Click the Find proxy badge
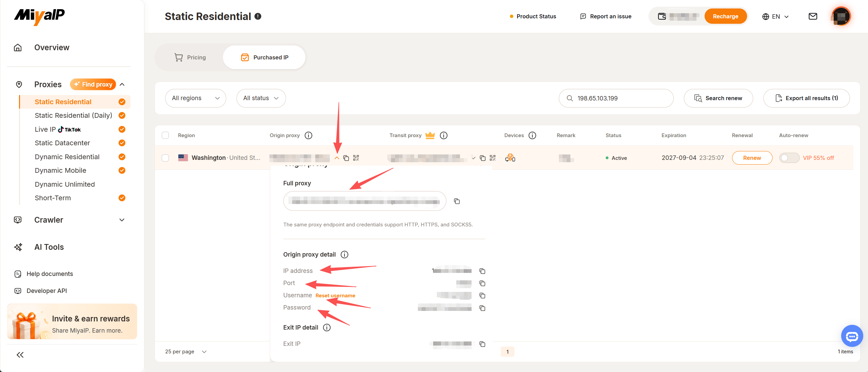The image size is (868, 372). click(93, 84)
